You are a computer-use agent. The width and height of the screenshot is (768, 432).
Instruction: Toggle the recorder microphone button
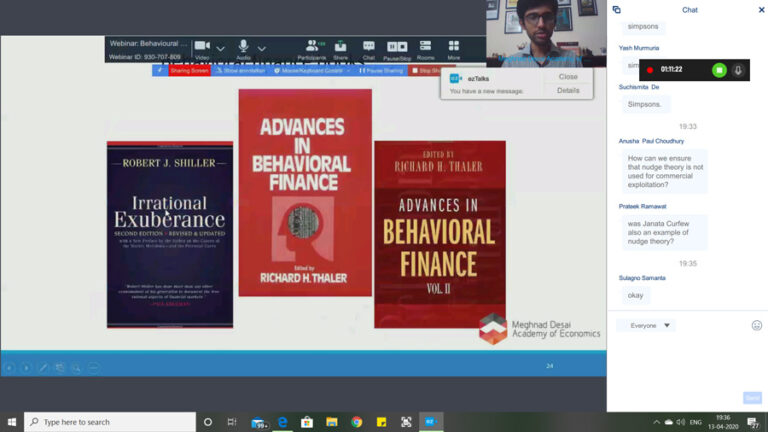coord(739,70)
